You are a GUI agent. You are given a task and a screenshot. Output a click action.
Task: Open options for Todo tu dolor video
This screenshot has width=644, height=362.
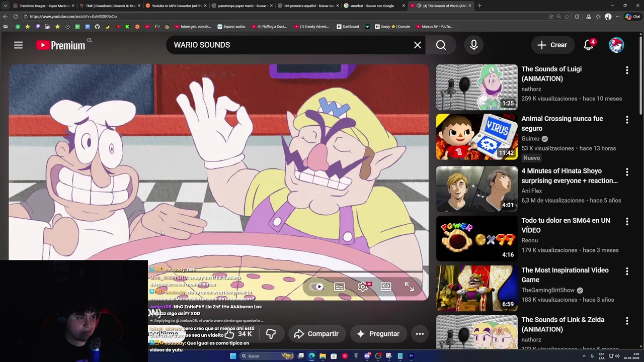[627, 222]
